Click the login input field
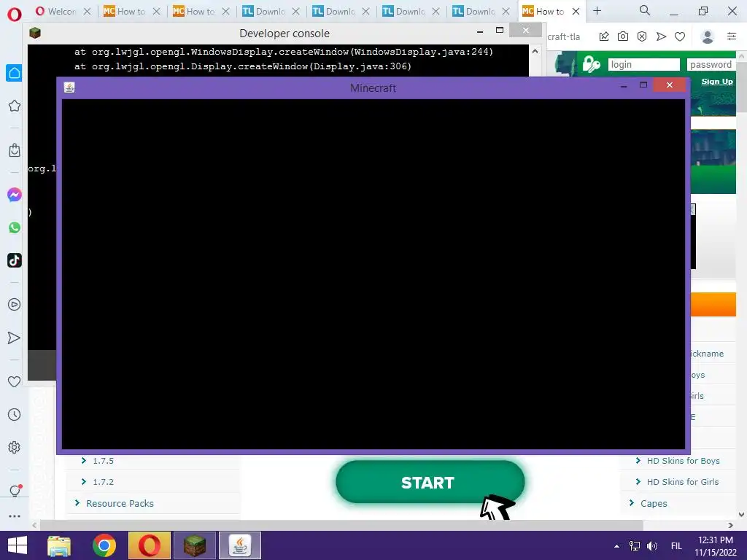Screen dimensions: 747x560 tap(643, 64)
